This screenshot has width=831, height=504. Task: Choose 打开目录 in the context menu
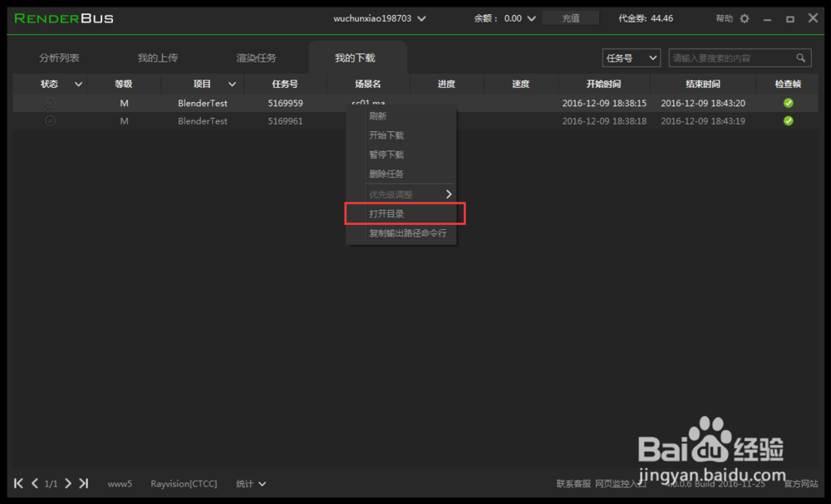click(386, 214)
